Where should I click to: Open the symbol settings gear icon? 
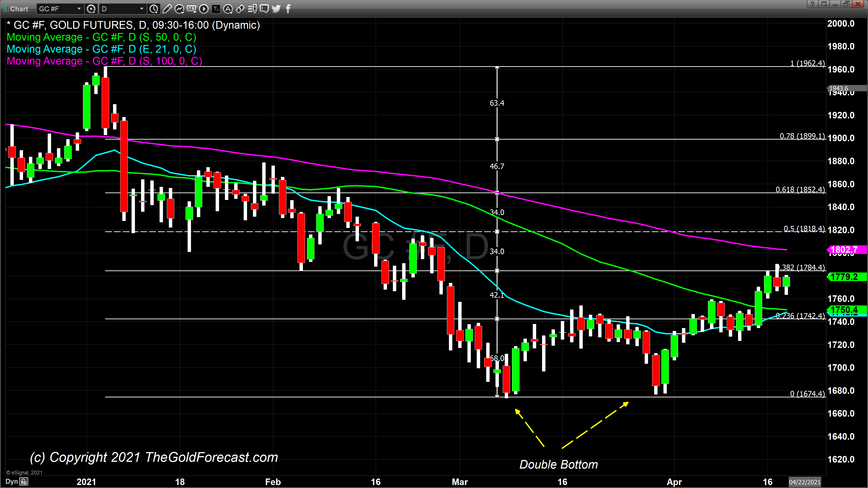91,9
